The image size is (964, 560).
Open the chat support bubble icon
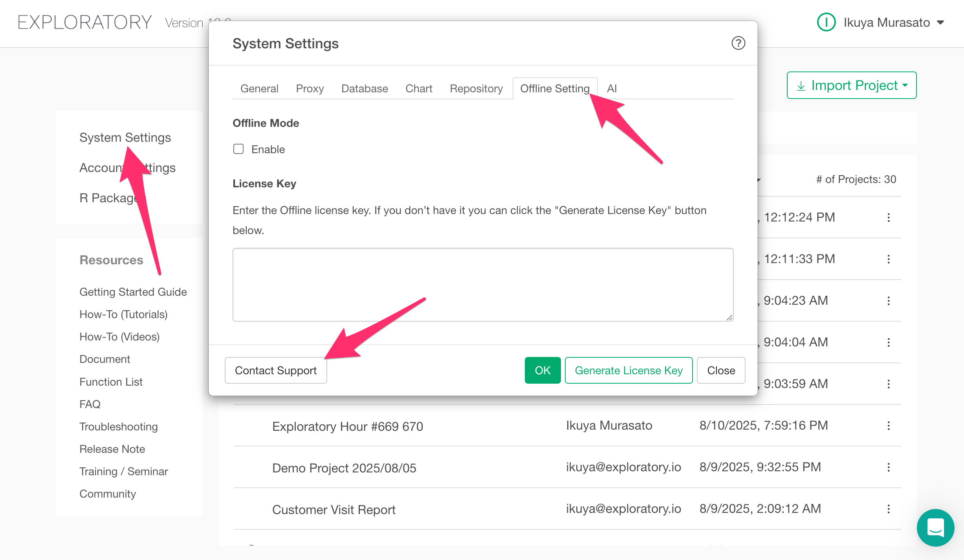[x=935, y=527]
